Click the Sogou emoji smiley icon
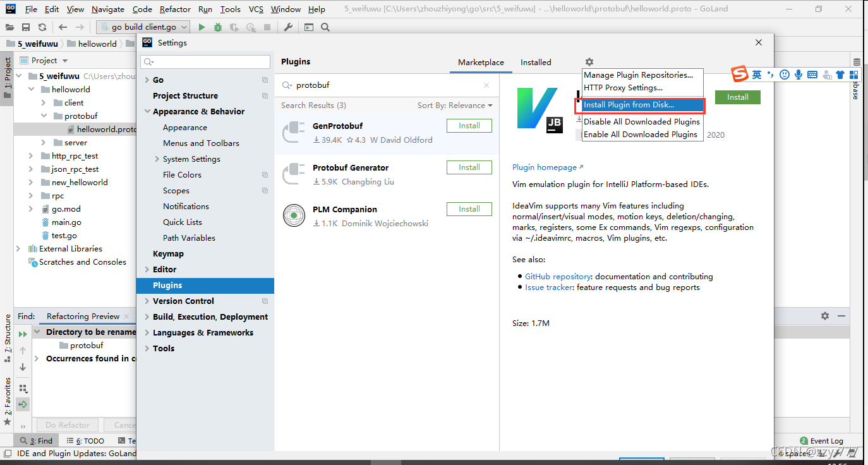Viewport: 868px width, 465px height. (785, 75)
